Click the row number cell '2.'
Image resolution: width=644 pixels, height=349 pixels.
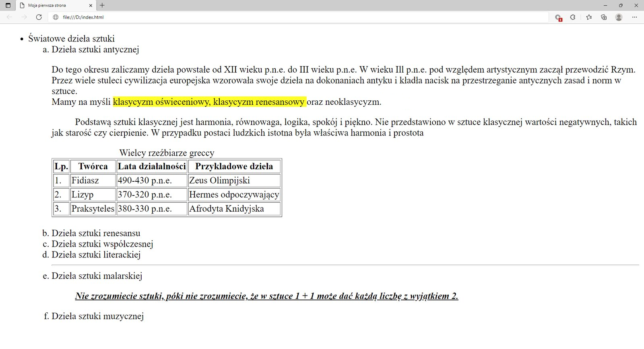point(61,195)
